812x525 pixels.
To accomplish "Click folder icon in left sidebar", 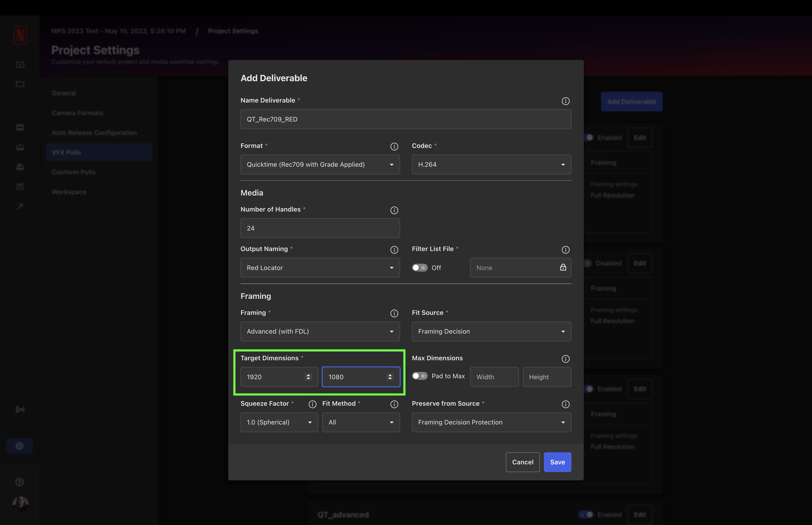I will coord(20,84).
